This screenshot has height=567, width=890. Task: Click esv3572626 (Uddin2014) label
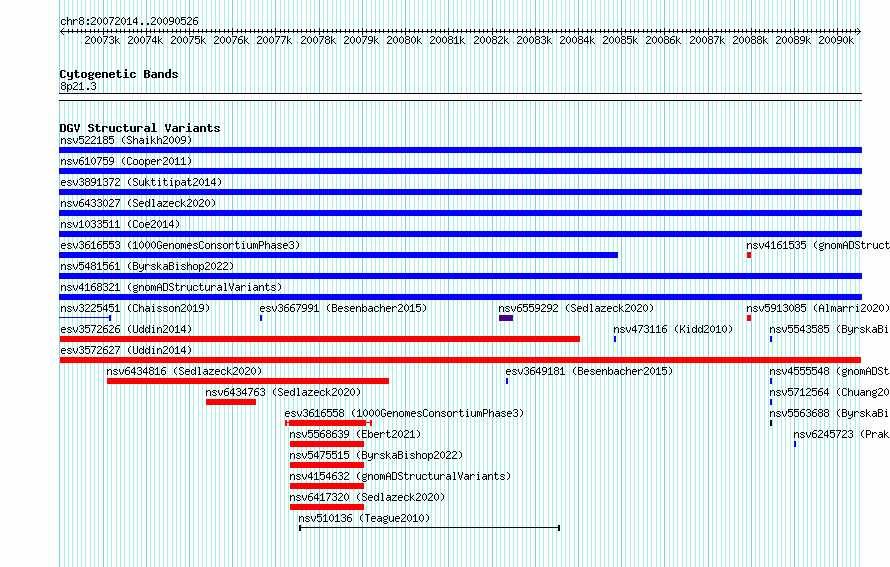pos(126,329)
